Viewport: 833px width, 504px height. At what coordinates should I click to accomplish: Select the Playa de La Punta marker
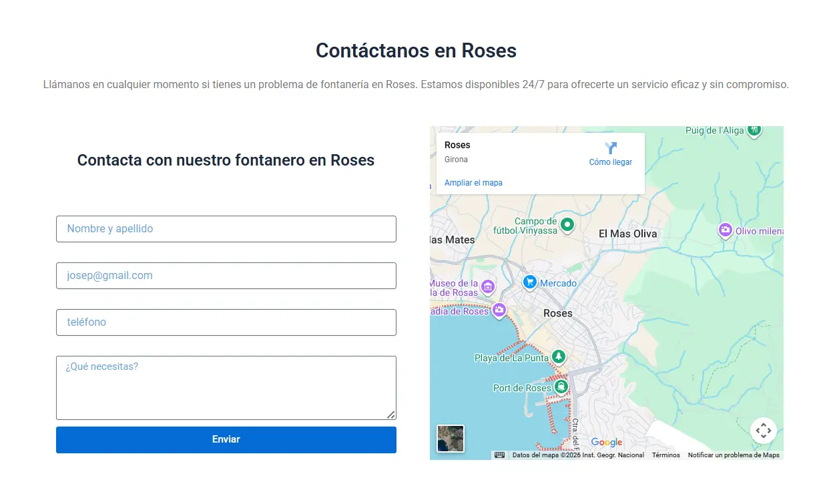point(559,357)
